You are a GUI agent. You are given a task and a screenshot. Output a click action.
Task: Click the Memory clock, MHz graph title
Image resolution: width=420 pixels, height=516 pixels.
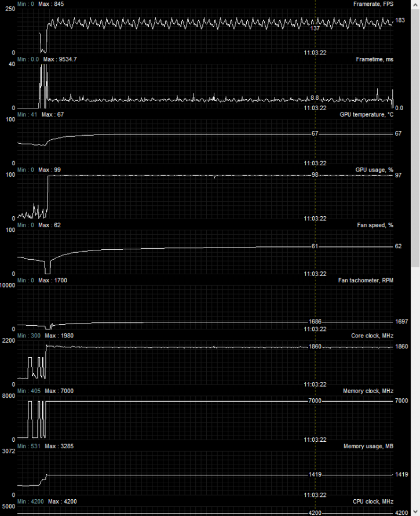pos(368,391)
